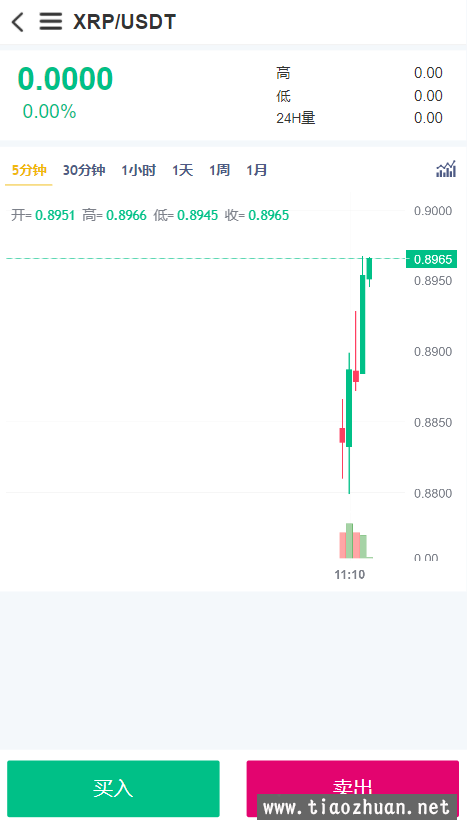Switch to the 1小时 timeframe
Image resolution: width=467 pixels, height=828 pixels.
138,170
